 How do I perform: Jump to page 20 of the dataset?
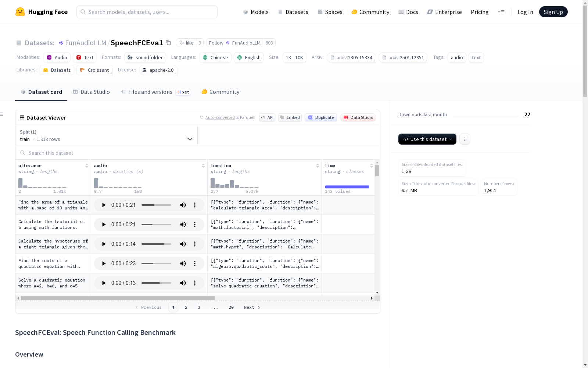tap(231, 307)
